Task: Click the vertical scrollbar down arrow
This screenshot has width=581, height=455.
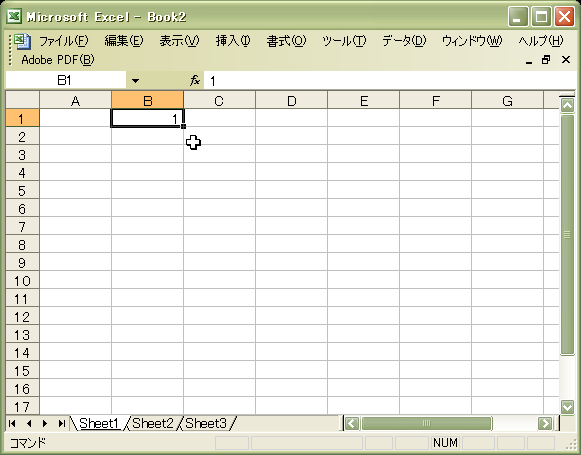Action: [x=567, y=407]
